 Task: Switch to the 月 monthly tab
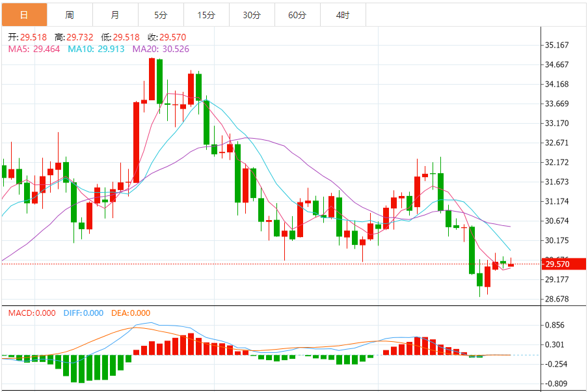(x=115, y=15)
